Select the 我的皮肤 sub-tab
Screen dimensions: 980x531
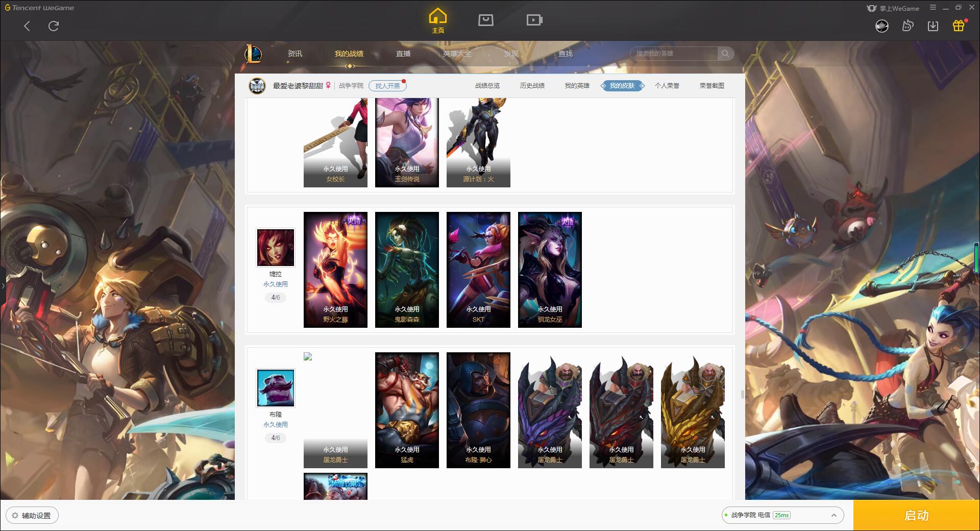[x=622, y=86]
